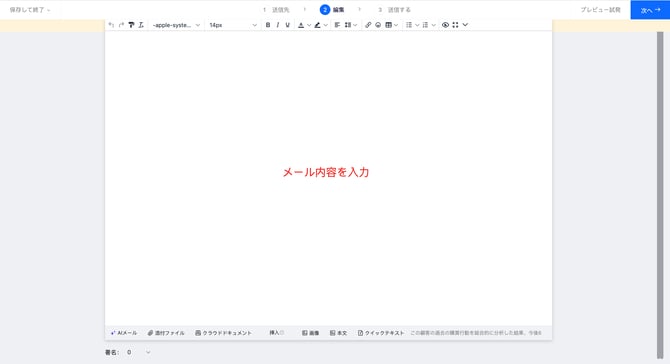Image resolution: width=670 pixels, height=364 pixels.
Task: Open the emoji picker
Action: click(378, 25)
